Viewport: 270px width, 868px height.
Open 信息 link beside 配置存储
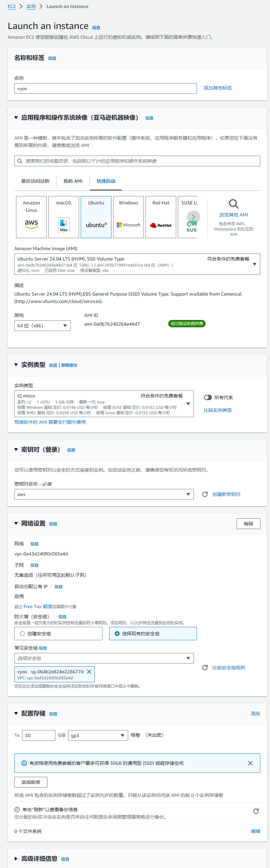(53, 714)
